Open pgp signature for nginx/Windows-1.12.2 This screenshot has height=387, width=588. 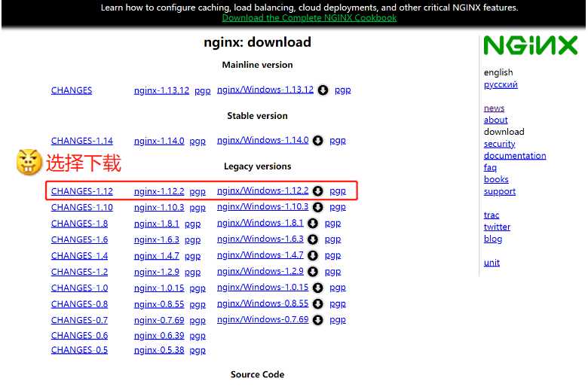point(338,191)
